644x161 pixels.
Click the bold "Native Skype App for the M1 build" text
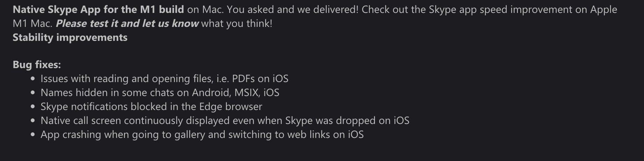[x=98, y=10]
